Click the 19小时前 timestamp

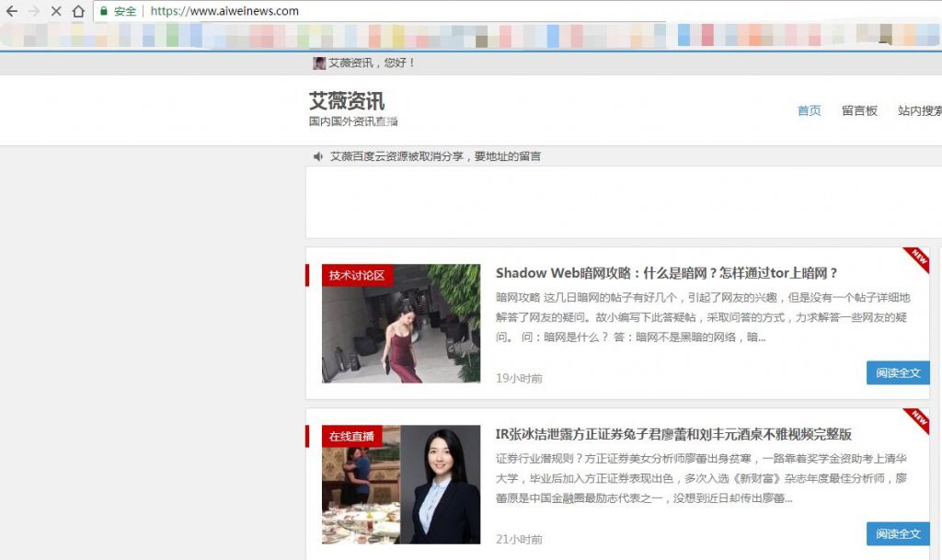(519, 378)
